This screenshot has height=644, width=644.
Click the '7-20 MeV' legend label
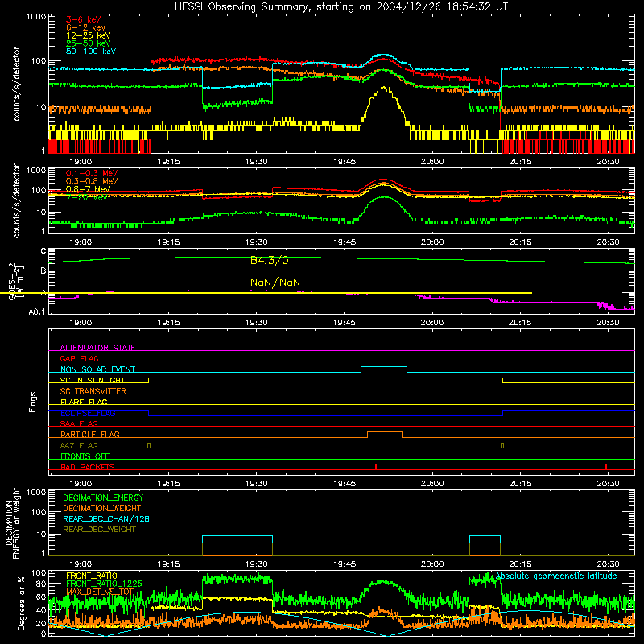(87, 197)
